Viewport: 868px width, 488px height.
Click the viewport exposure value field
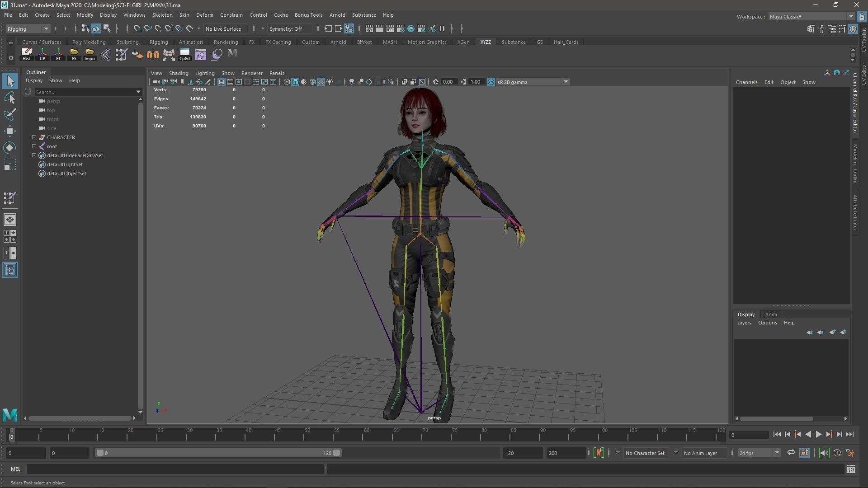448,82
